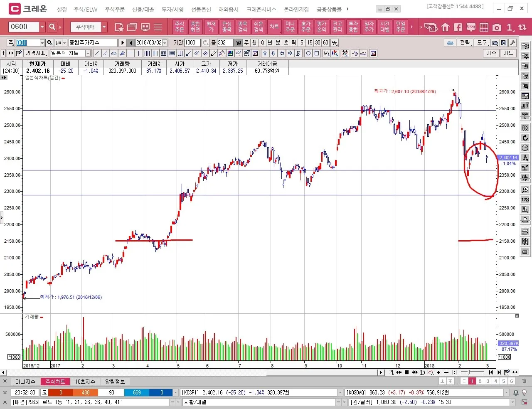Open the 전략 strategy dropdown button
Image resolution: width=532 pixels, height=409 pixels.
(x=466, y=43)
